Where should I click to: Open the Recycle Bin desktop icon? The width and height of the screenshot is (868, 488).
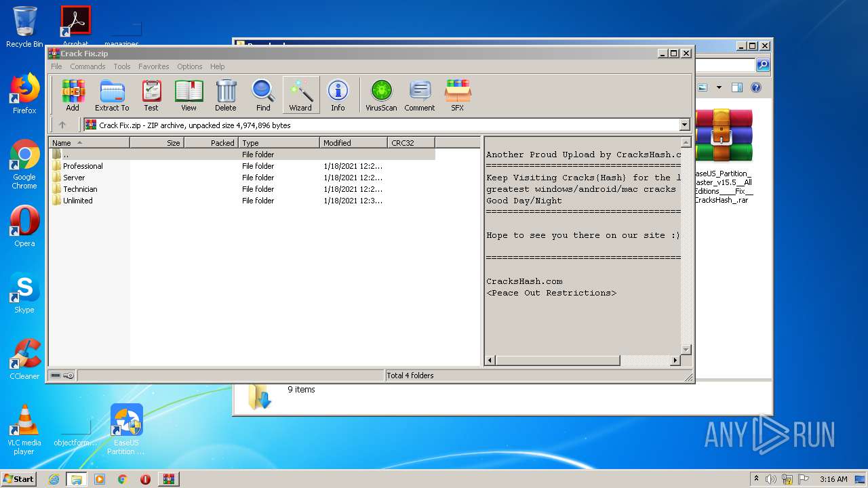(24, 27)
